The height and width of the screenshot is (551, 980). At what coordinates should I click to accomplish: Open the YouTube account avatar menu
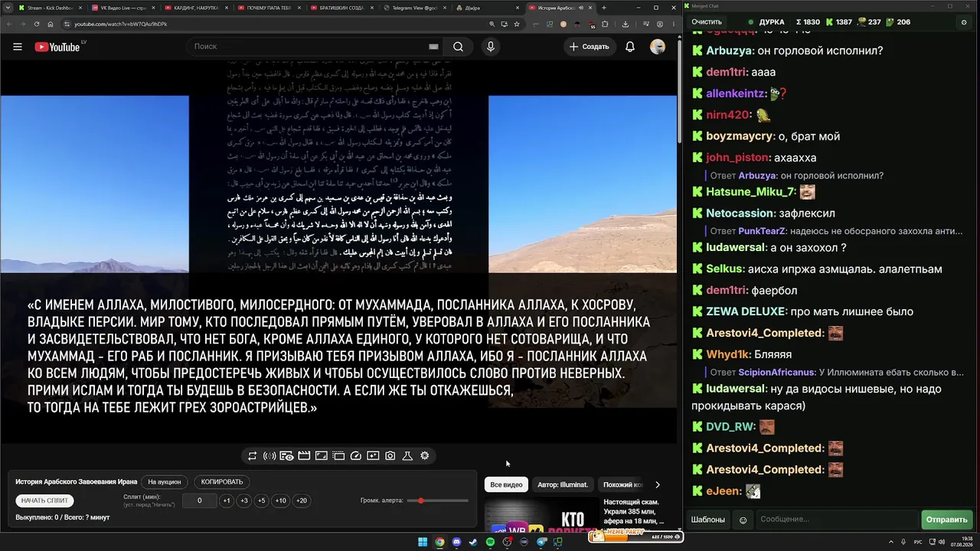point(658,47)
